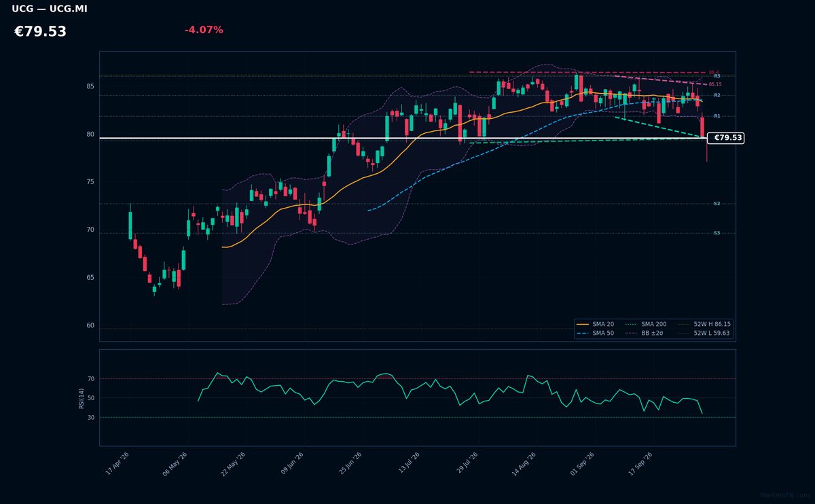This screenshot has height=504, width=815.
Task: Click the green dotted SMA 200 legend sample
Action: tap(630, 324)
